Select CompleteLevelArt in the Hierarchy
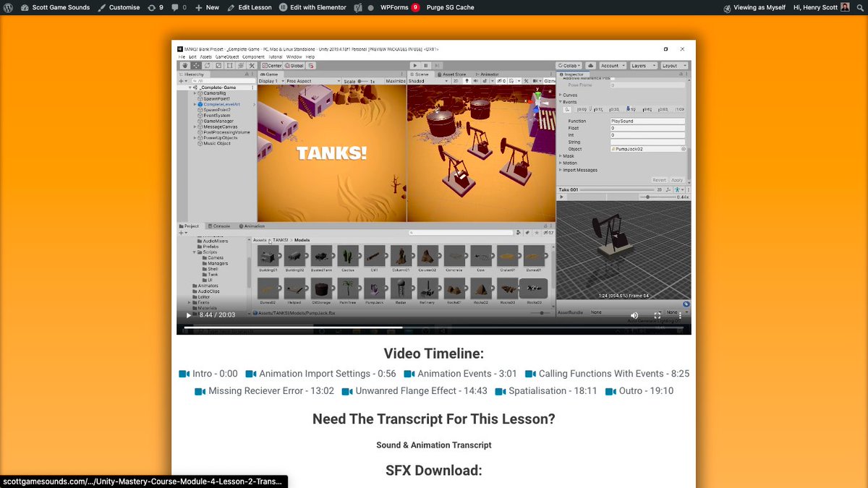Viewport: 868px width, 488px height. point(222,104)
